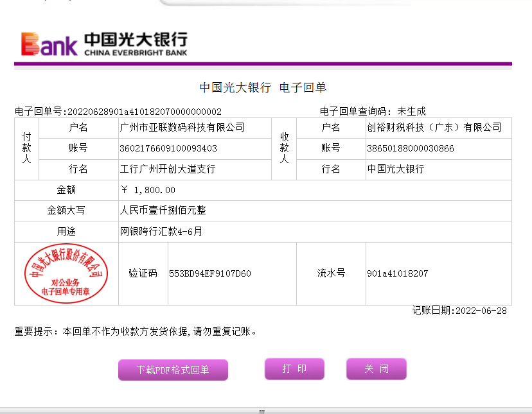
Task: Select payee bank 中国光大银行
Action: (x=396, y=169)
